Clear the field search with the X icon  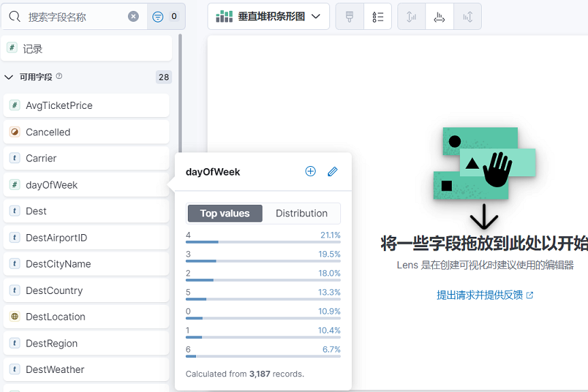coord(133,16)
